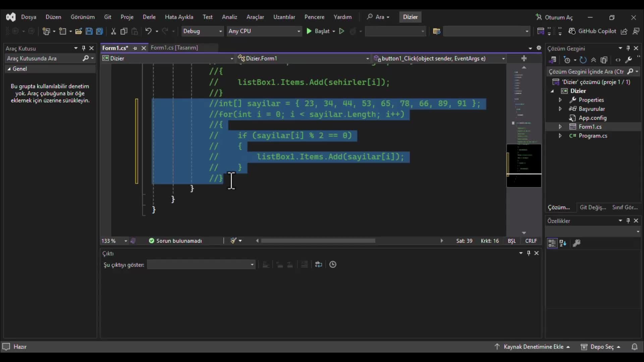Open the Hata Ayıkla menu
Viewport: 644px width, 362px height.
point(179,17)
